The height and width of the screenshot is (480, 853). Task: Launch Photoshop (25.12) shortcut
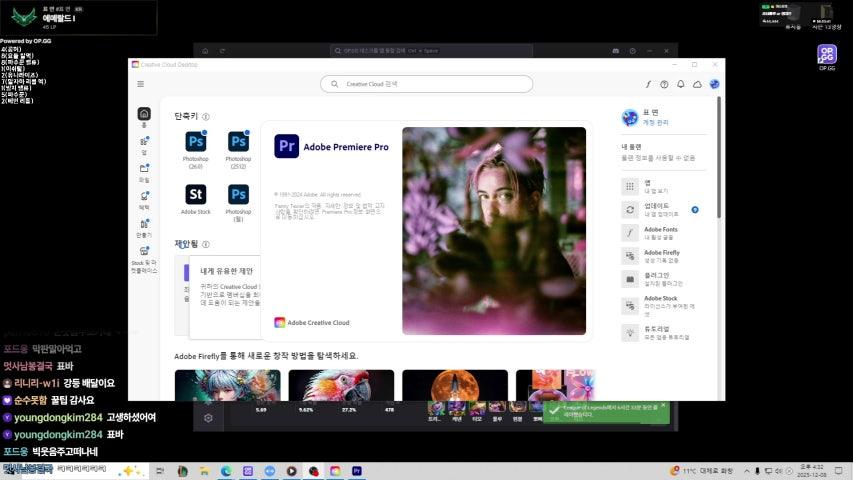coord(238,142)
